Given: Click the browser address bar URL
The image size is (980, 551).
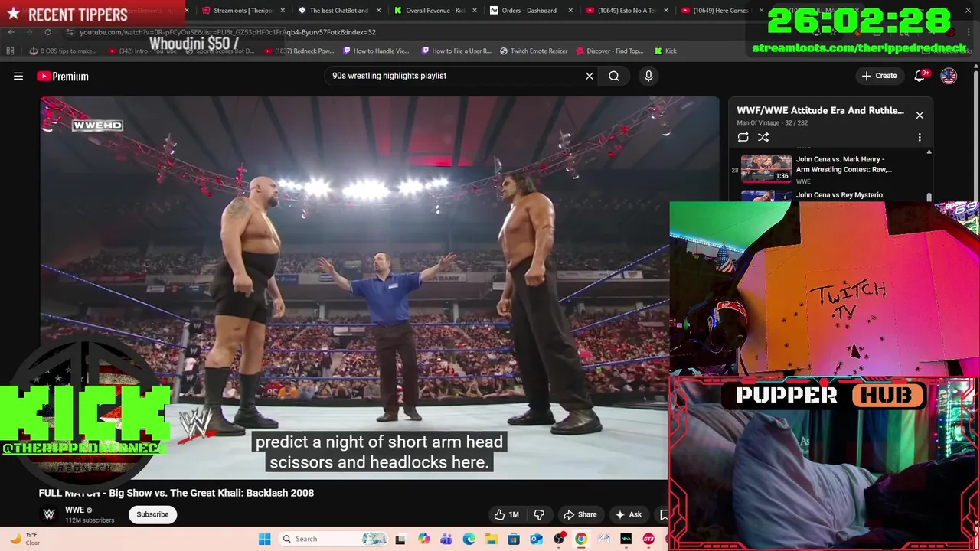Looking at the screenshot, I should (x=227, y=32).
